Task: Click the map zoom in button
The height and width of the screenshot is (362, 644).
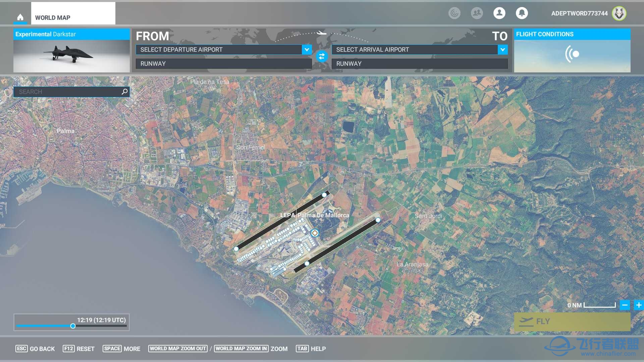Action: (638, 305)
